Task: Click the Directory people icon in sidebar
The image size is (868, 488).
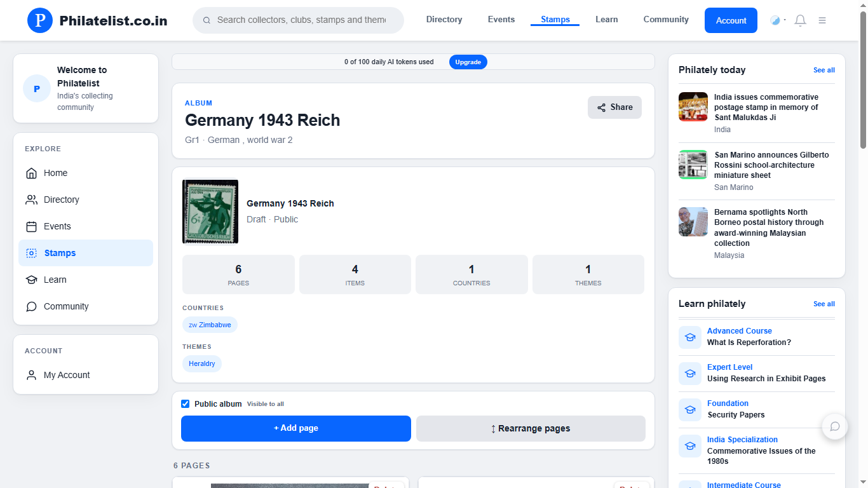Action: (x=31, y=200)
